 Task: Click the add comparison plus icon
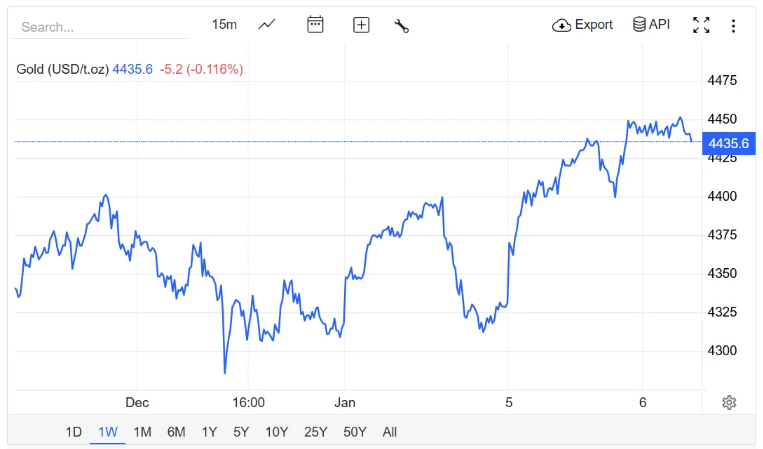(361, 25)
